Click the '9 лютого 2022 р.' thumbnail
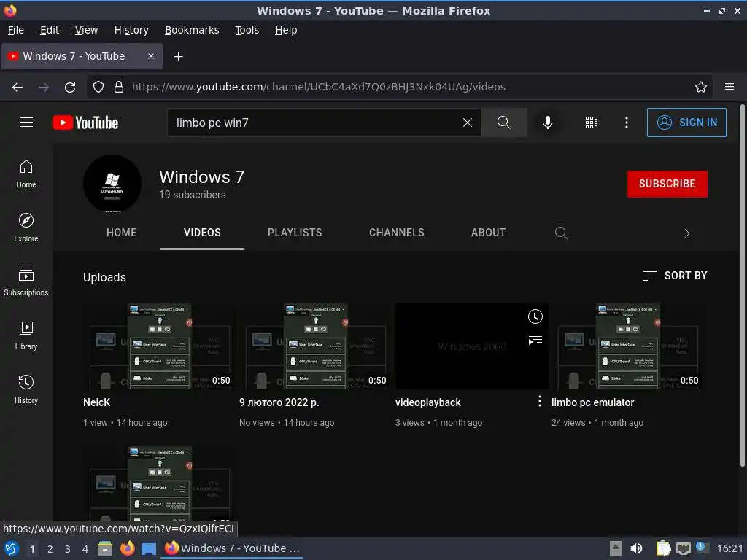 pyautogui.click(x=316, y=346)
